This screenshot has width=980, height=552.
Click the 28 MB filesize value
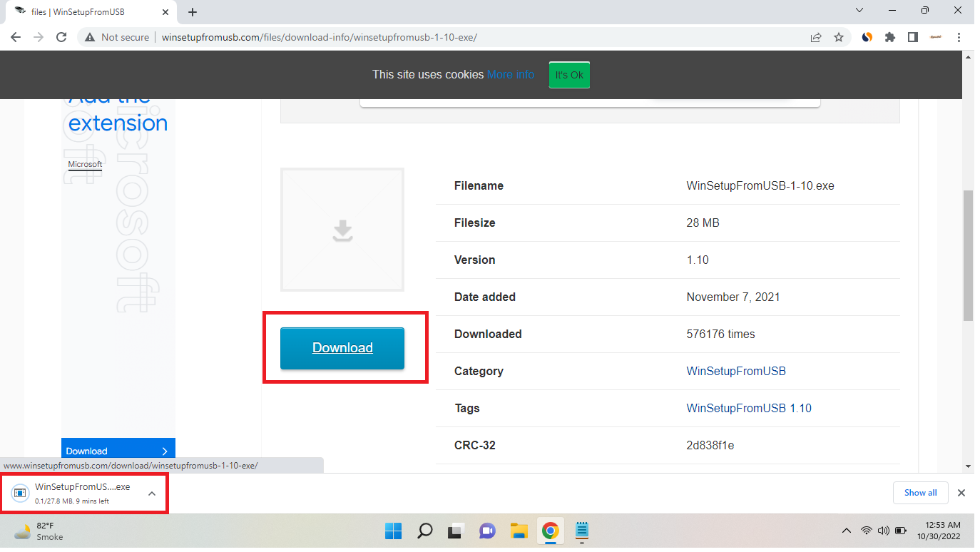[x=703, y=223]
